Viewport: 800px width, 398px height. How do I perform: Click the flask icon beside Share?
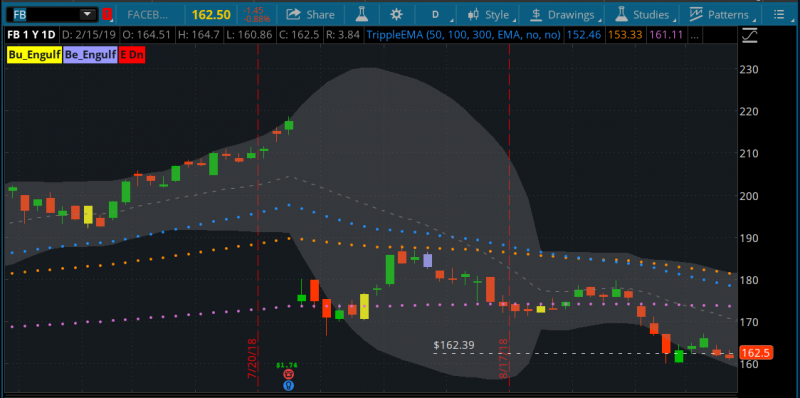tap(361, 14)
